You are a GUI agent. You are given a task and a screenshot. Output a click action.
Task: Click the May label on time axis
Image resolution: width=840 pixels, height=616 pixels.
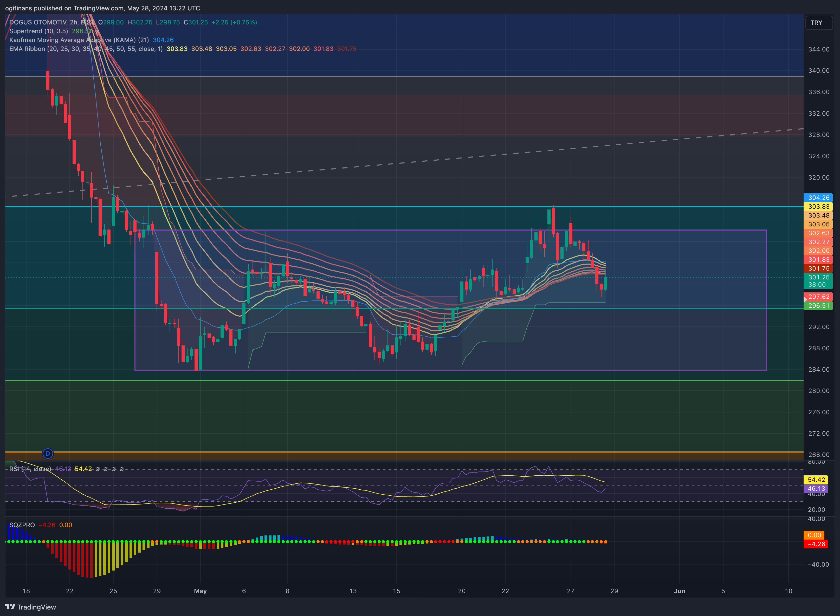point(200,591)
